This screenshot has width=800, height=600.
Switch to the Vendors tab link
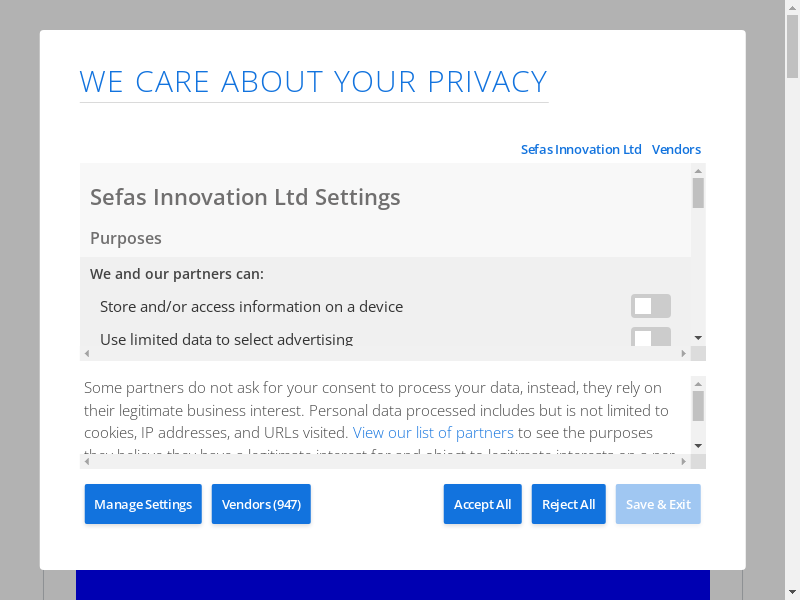coord(676,149)
